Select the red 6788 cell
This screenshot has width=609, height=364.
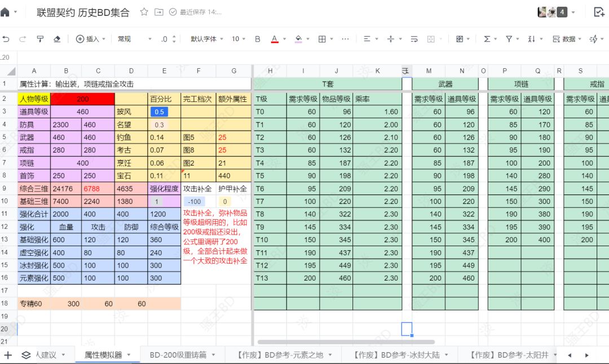tap(98, 189)
